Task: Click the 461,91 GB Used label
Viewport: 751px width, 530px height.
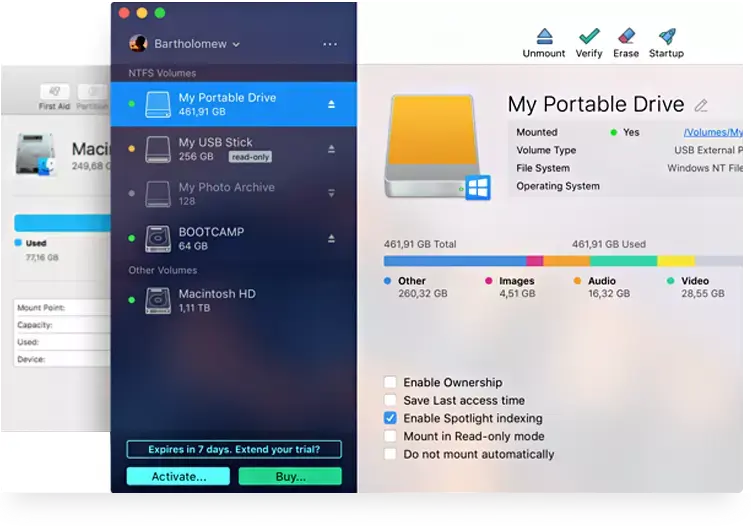Action: coord(609,244)
